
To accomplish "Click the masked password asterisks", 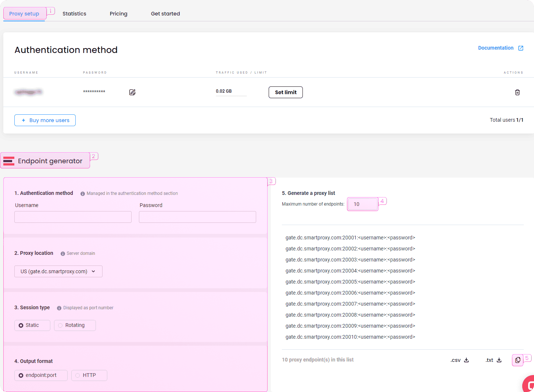I will click(94, 92).
